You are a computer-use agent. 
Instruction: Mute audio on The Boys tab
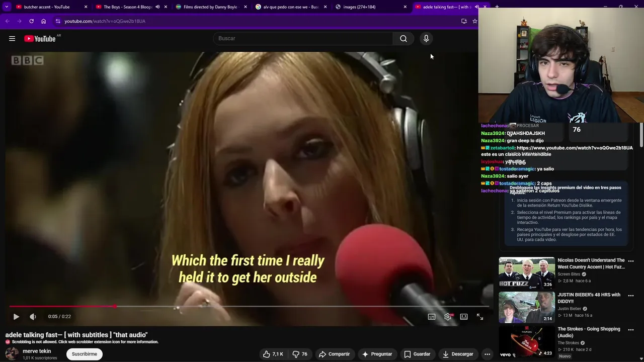pyautogui.click(x=157, y=7)
